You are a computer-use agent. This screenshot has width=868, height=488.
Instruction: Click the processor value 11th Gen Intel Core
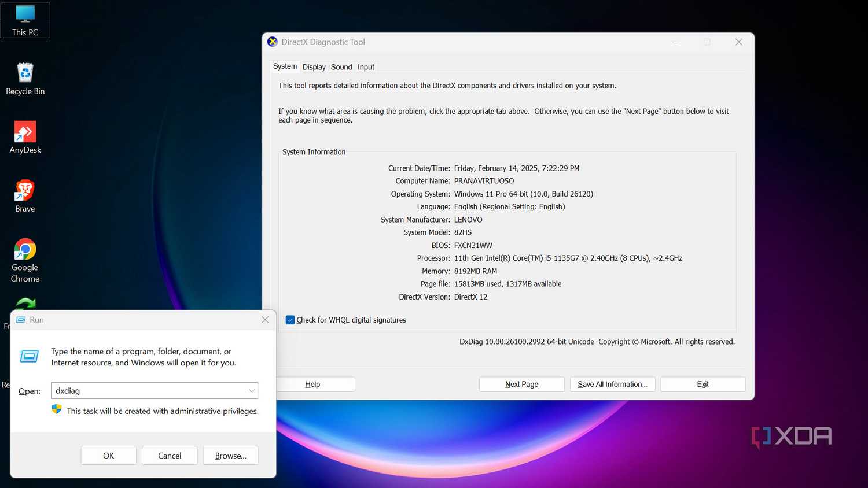click(x=568, y=258)
